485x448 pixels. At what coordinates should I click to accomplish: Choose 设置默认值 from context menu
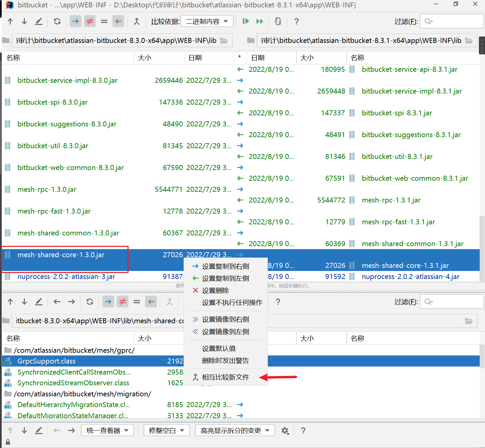226,348
